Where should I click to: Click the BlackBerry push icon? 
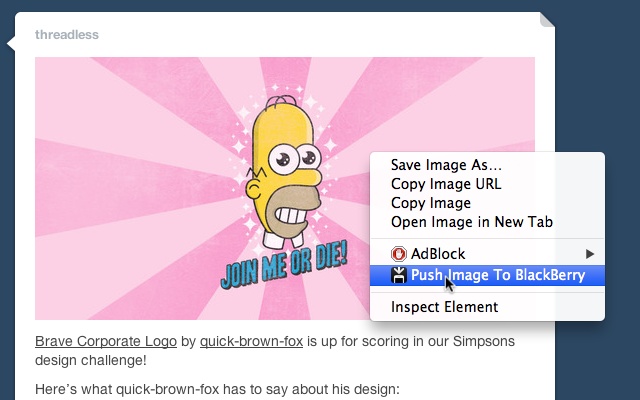398,275
